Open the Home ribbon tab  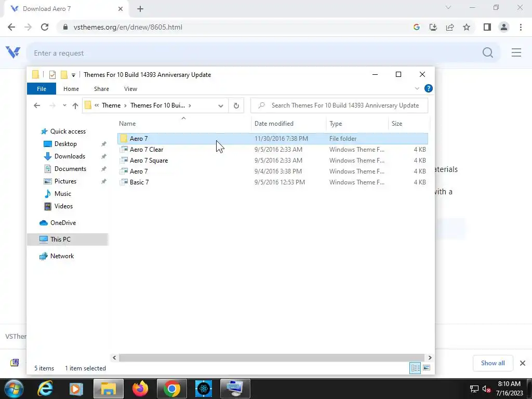pyautogui.click(x=71, y=89)
